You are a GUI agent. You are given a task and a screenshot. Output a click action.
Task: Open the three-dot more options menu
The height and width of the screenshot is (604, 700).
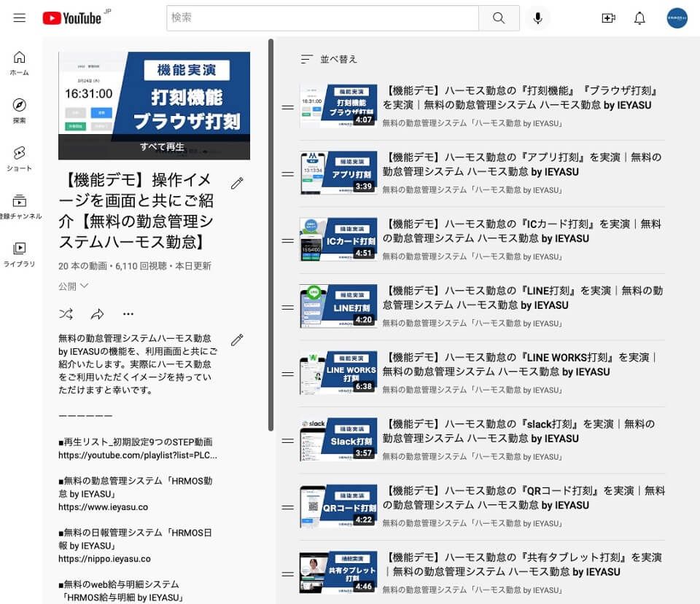[x=128, y=314]
